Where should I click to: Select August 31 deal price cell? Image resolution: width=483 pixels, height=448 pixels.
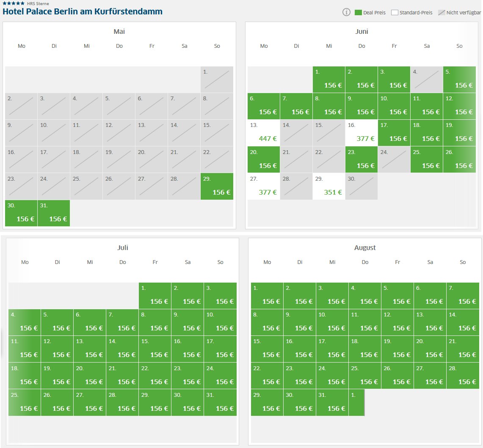point(332,402)
